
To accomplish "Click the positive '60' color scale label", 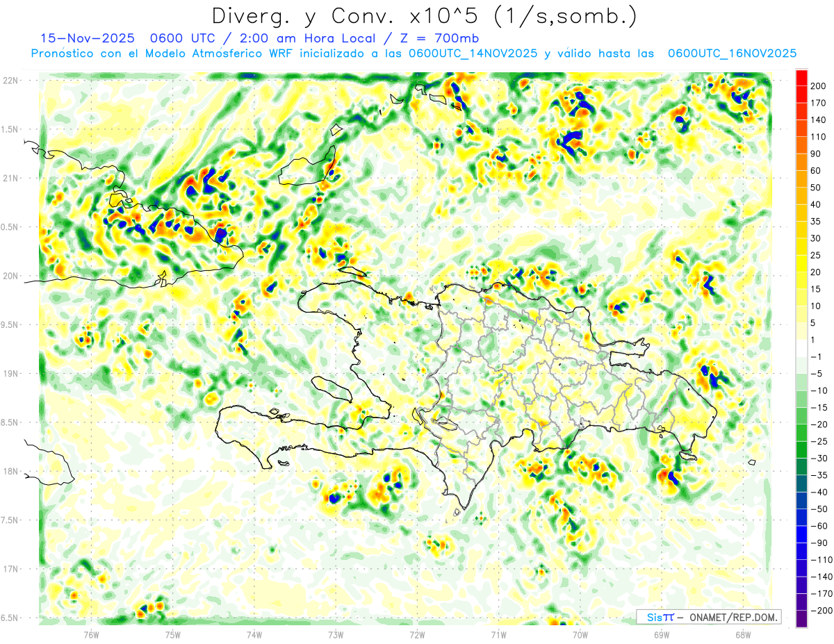I will pyautogui.click(x=817, y=171).
